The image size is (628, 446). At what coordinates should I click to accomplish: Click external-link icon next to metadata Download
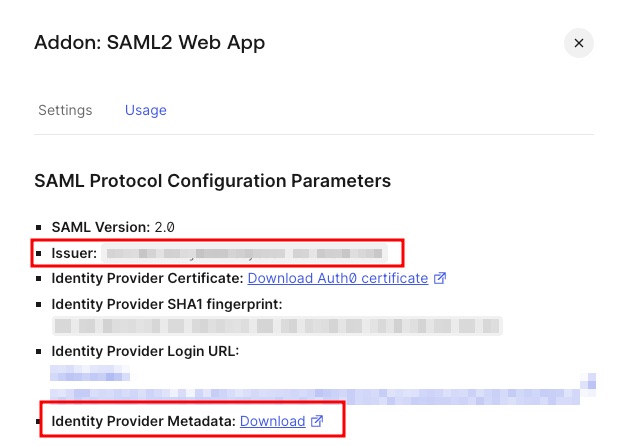coord(317,421)
